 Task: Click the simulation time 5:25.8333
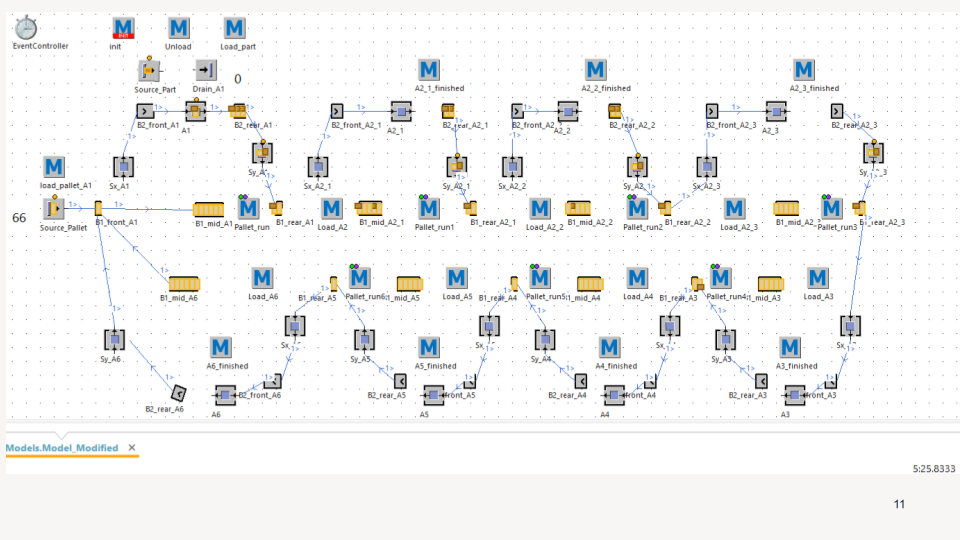pos(934,469)
